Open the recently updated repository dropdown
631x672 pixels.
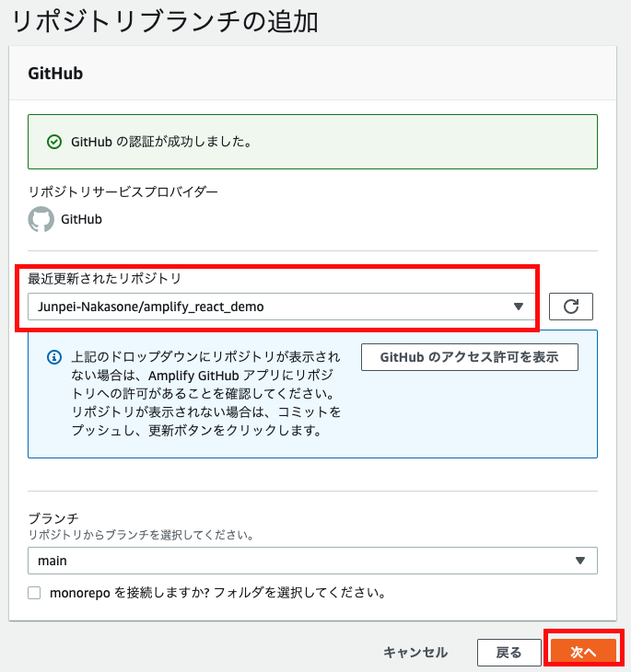[282, 307]
